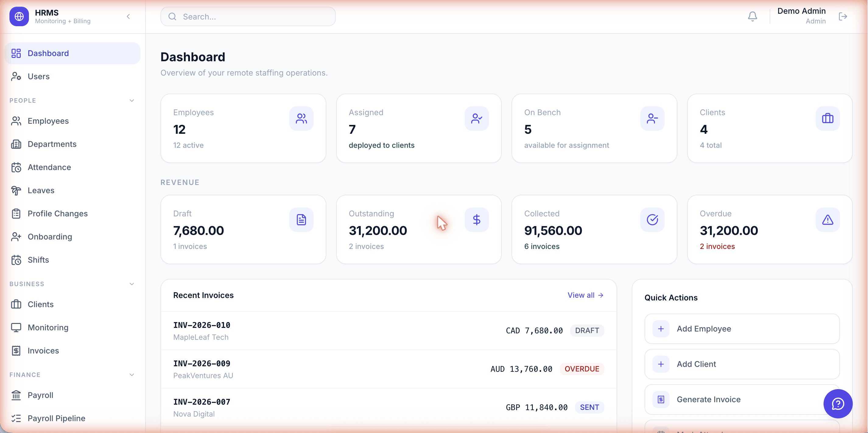The width and height of the screenshot is (868, 433).
Task: Click the HRMS globe logo icon
Action: tap(19, 16)
